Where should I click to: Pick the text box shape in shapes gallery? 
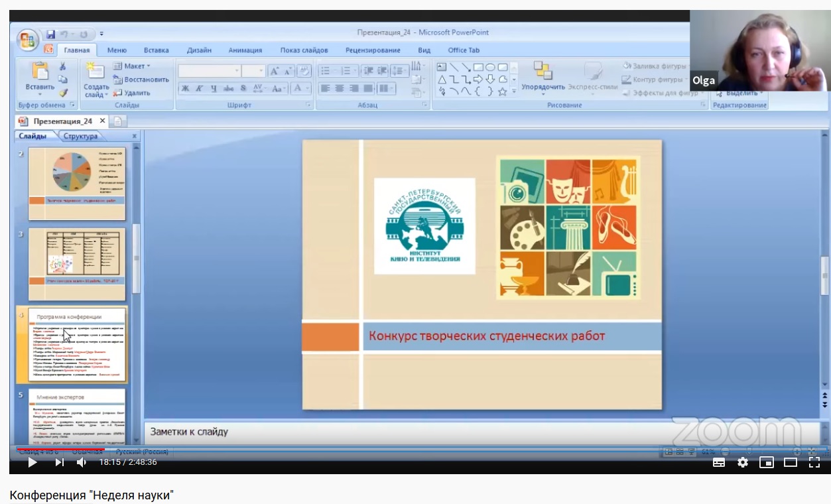pyautogui.click(x=442, y=67)
